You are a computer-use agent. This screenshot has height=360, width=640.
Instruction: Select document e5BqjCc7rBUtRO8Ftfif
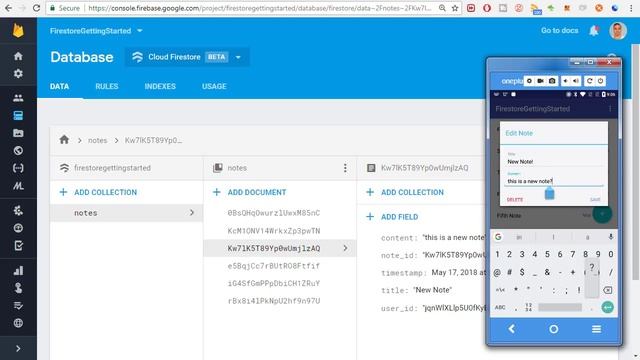[273, 266]
